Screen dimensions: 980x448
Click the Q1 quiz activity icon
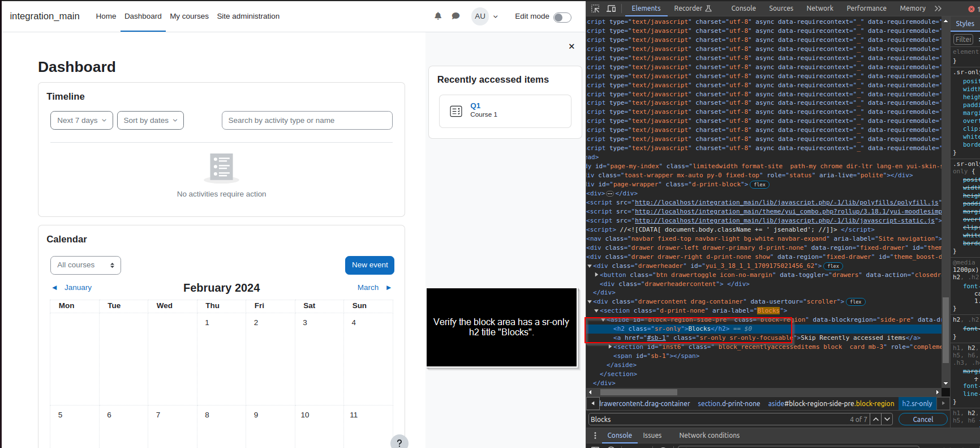point(456,111)
